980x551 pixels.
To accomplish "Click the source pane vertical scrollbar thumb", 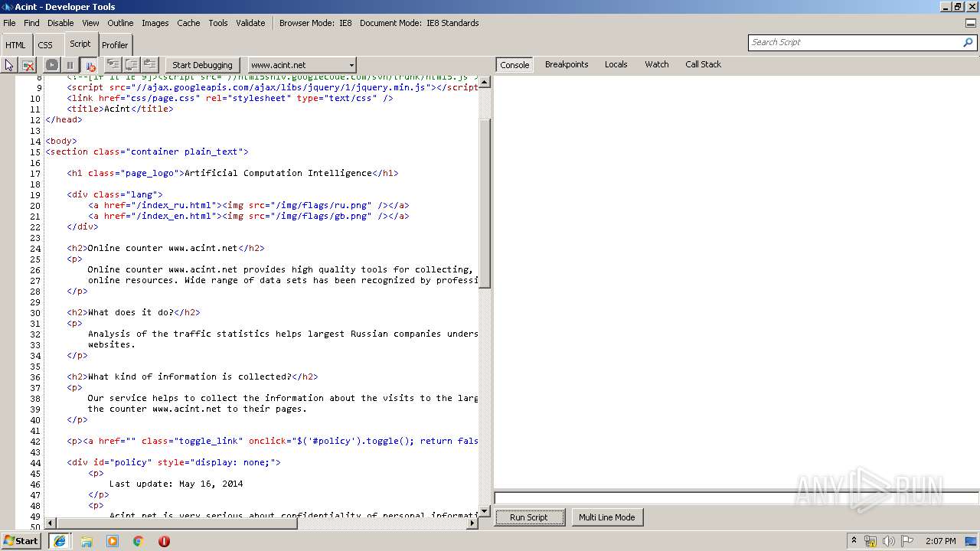I will [x=484, y=203].
